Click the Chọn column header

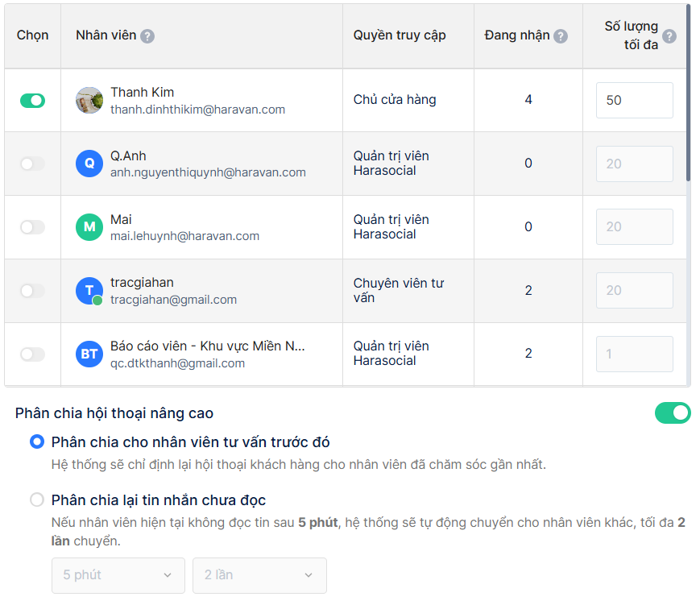(x=32, y=35)
